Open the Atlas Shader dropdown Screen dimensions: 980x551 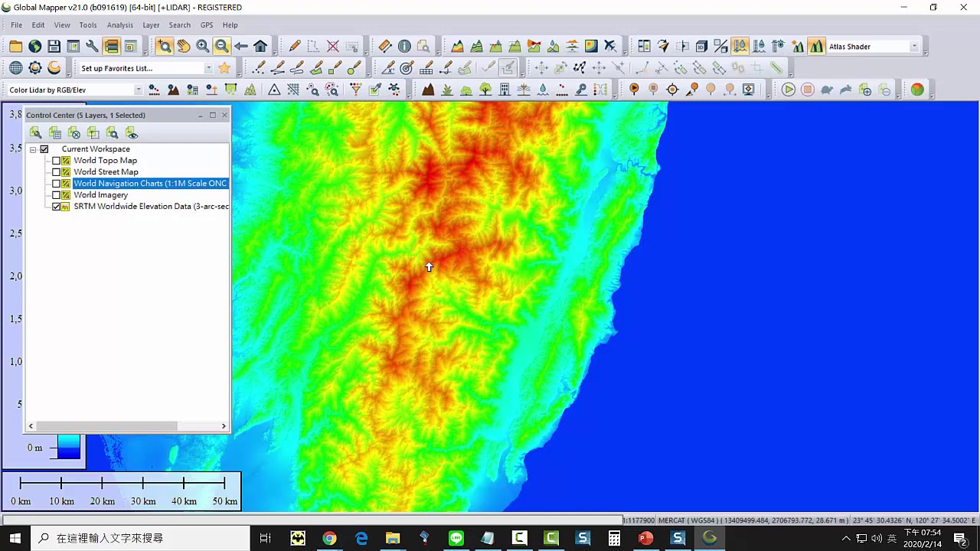click(913, 47)
